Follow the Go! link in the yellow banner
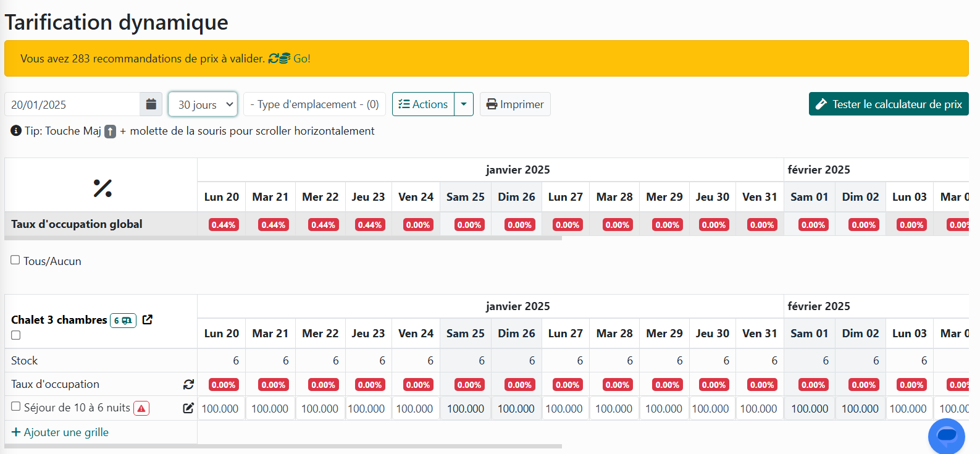The width and height of the screenshot is (980, 454). pyautogui.click(x=301, y=59)
